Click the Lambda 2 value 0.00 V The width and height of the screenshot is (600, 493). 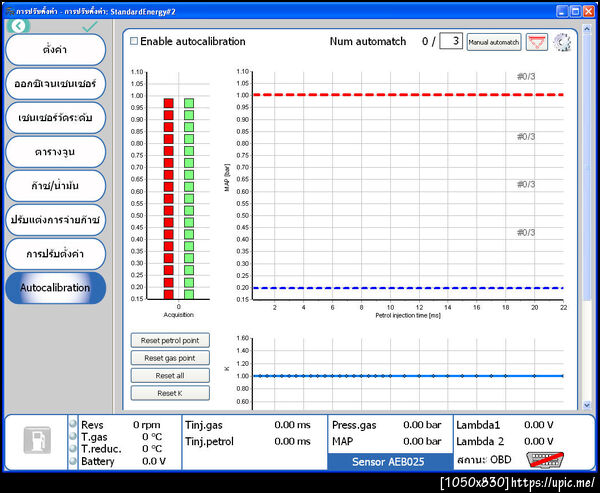pyautogui.click(x=538, y=441)
